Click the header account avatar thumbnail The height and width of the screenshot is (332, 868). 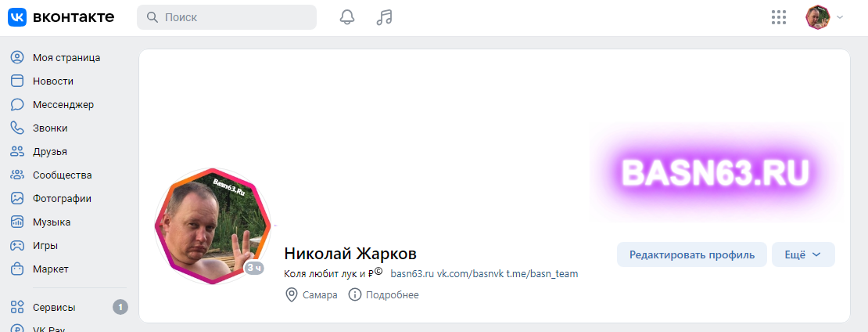click(818, 17)
